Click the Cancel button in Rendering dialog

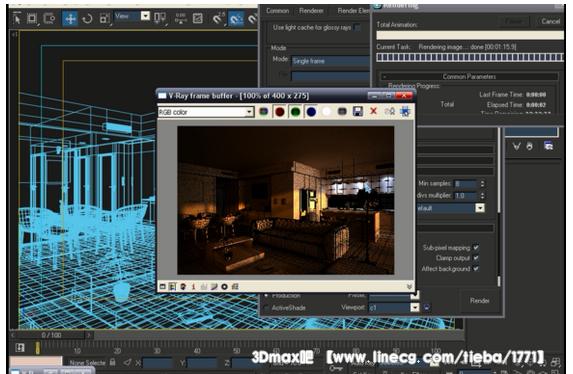click(550, 21)
